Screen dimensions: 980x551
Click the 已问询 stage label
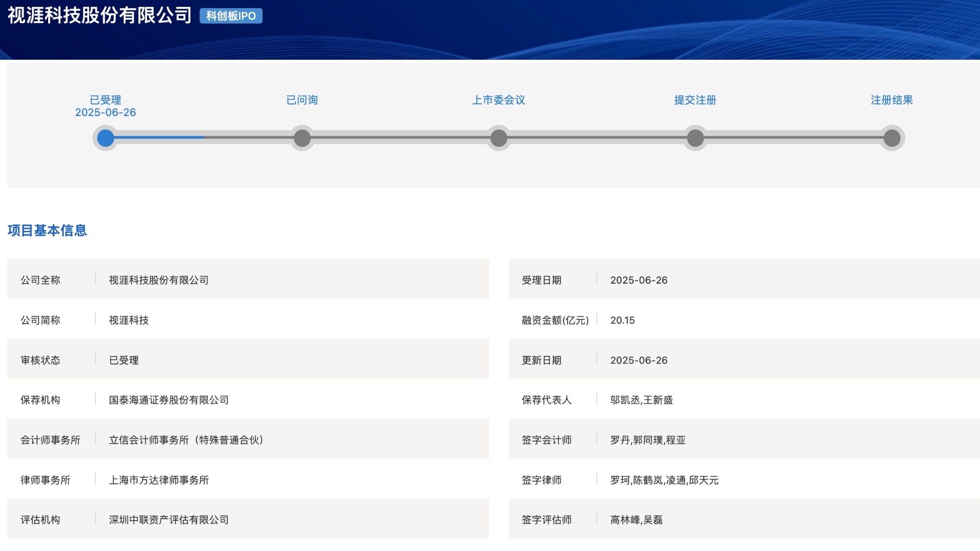(302, 100)
